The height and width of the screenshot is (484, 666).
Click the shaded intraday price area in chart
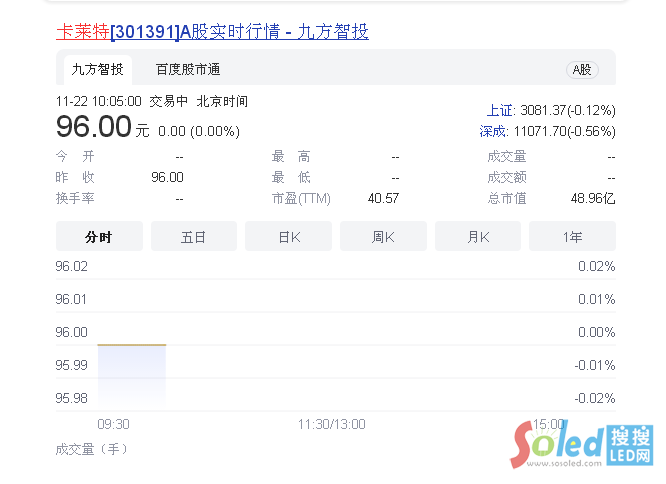tap(131, 376)
